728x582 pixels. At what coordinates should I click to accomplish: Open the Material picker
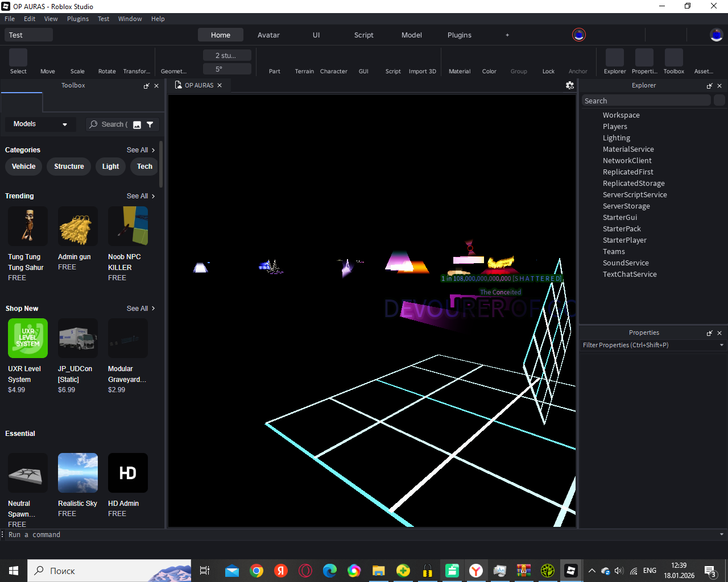click(x=460, y=61)
